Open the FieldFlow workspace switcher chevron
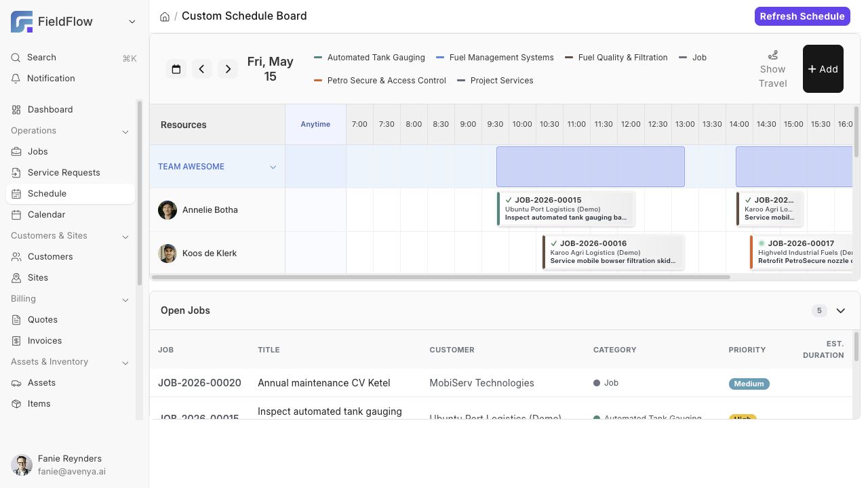This screenshot has height=488, width=868. point(132,22)
